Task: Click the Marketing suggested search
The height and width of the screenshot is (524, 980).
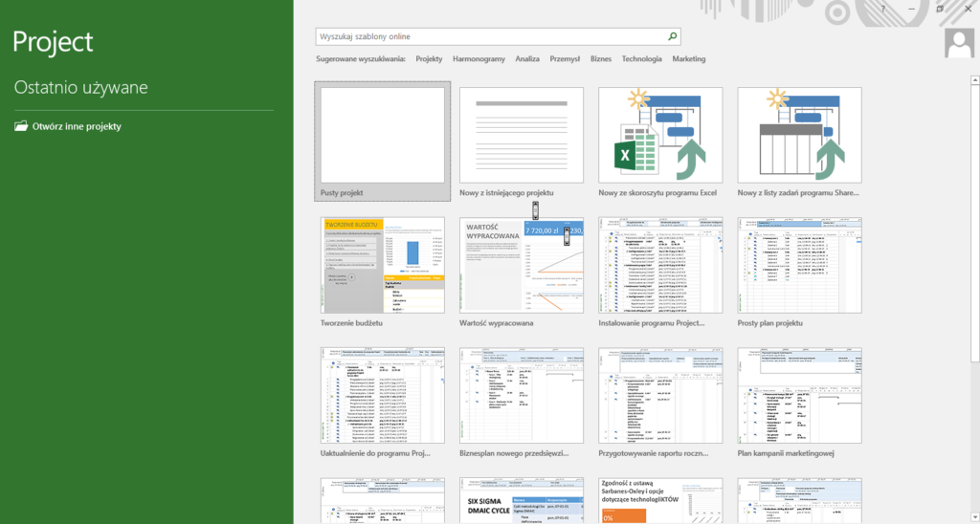Action: (x=688, y=59)
